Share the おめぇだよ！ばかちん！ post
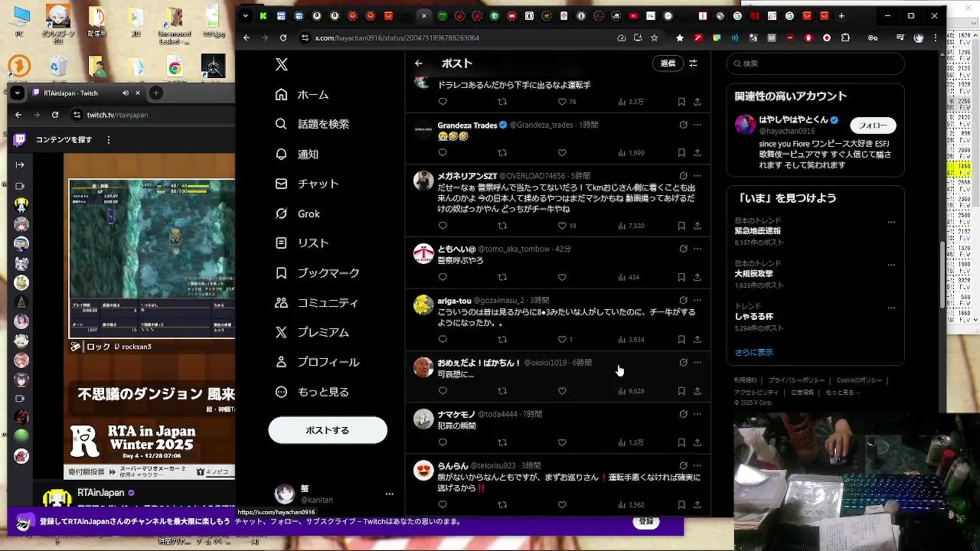This screenshot has width=980, height=551. point(697,391)
